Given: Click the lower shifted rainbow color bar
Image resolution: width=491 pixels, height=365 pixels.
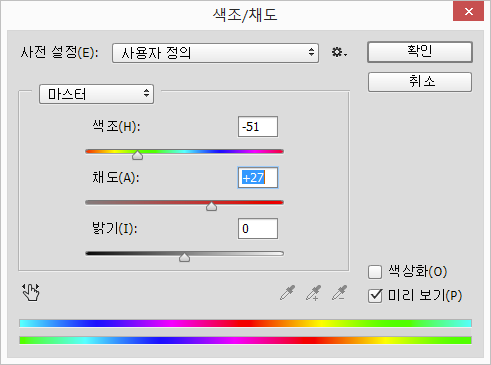Looking at the screenshot, I should [x=245, y=340].
